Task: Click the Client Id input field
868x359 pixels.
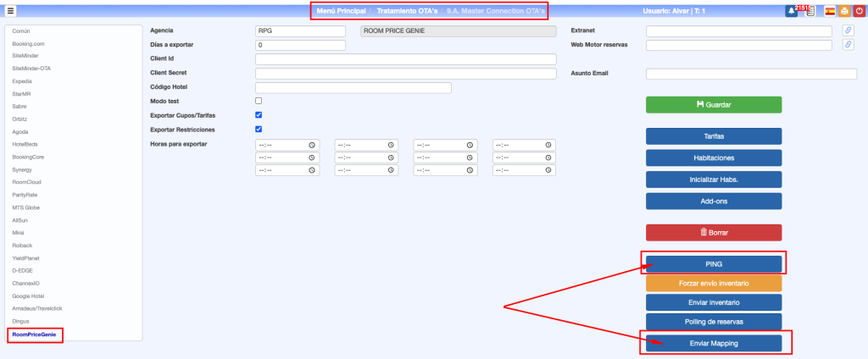Action: (x=405, y=59)
